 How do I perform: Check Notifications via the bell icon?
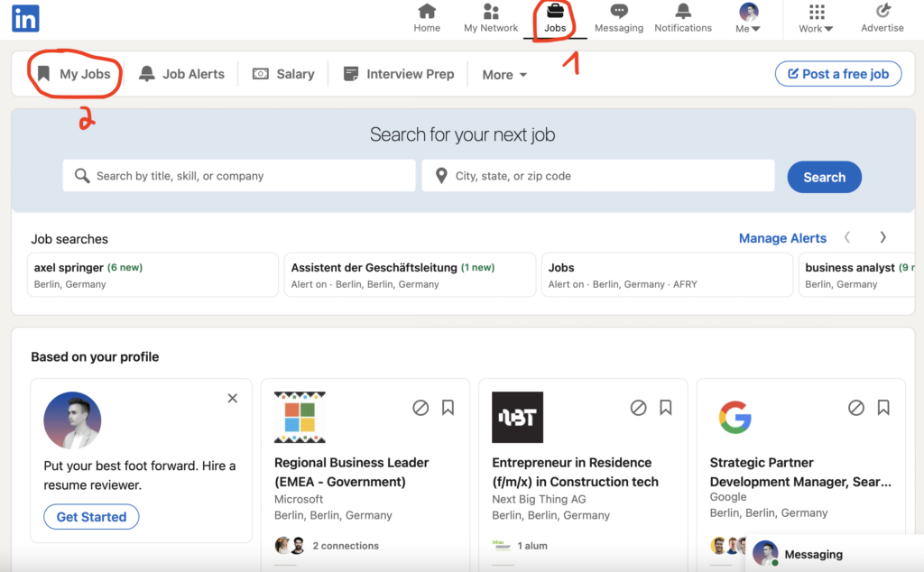point(682,13)
